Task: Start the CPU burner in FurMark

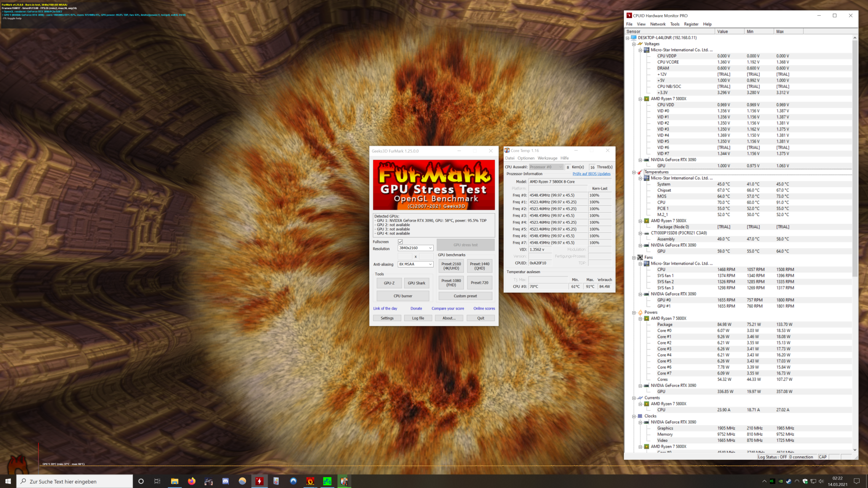Action: point(403,296)
